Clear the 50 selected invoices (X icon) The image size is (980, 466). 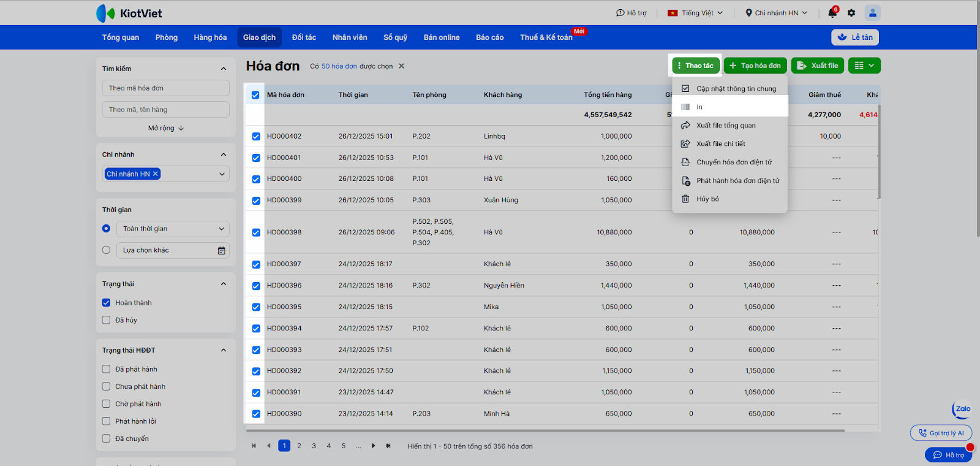402,66
